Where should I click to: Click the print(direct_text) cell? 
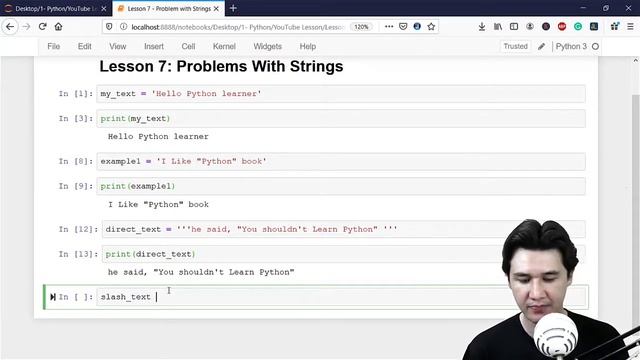343,254
